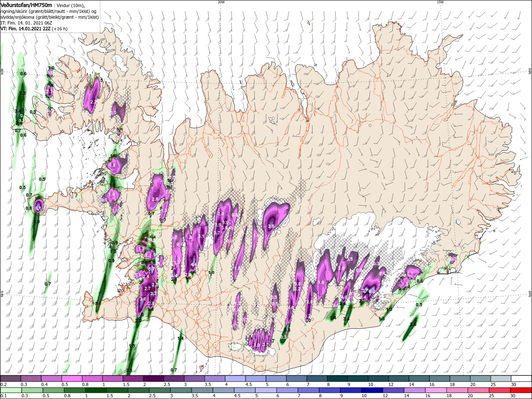This screenshot has width=532, height=399.
Task: Pick the snow scale swatch 18–20
Action: pyautogui.click(x=460, y=379)
